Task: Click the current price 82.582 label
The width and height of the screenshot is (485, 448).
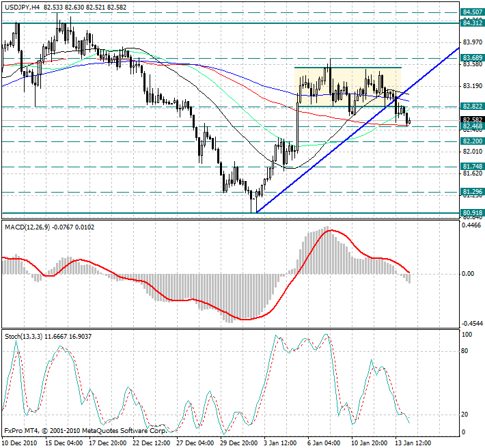Action: pos(472,120)
